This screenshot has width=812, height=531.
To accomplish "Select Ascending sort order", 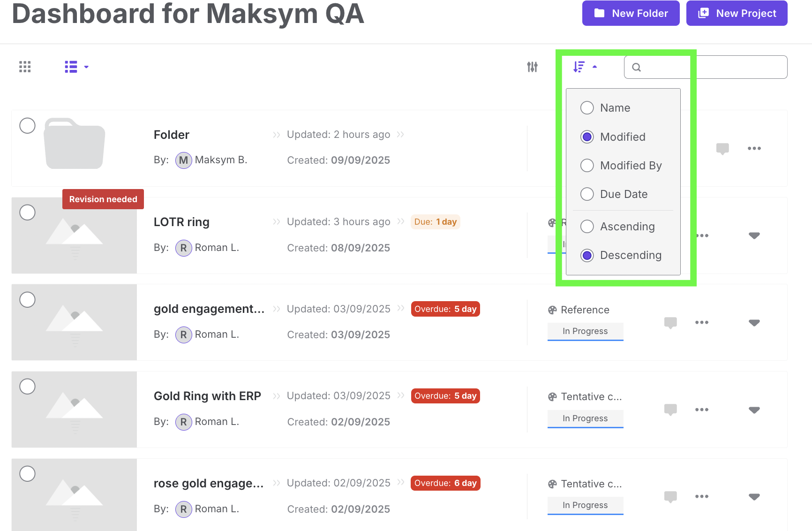I will [x=587, y=227].
